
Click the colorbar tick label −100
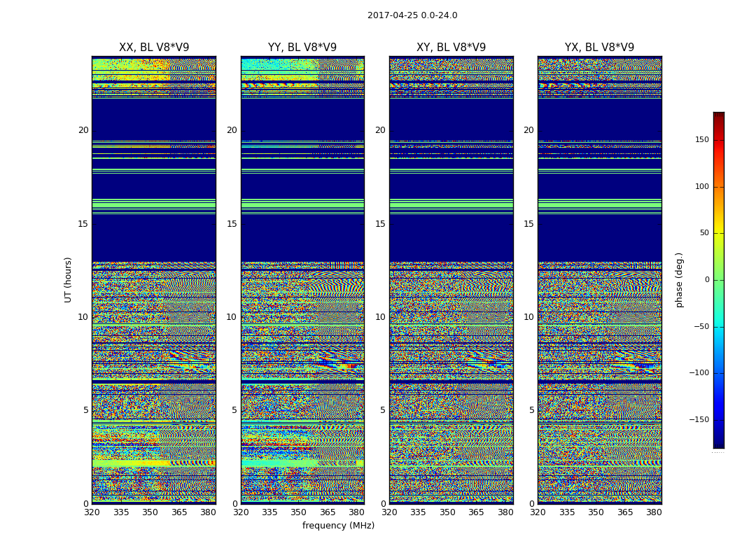tap(699, 372)
